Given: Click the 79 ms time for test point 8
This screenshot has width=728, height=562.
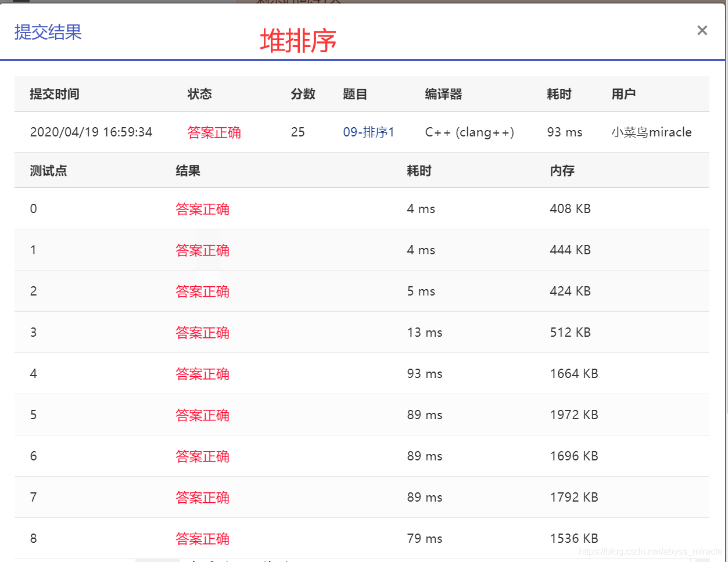Looking at the screenshot, I should point(424,539).
